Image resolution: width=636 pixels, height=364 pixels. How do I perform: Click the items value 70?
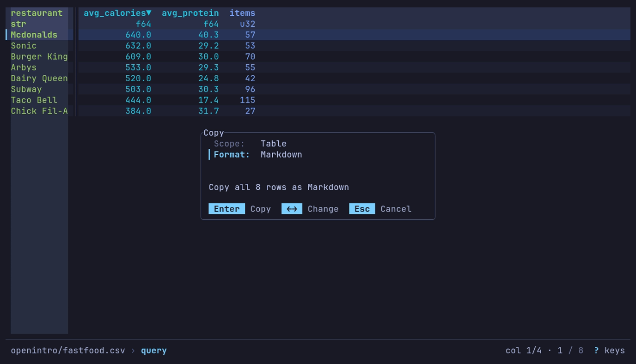250,56
